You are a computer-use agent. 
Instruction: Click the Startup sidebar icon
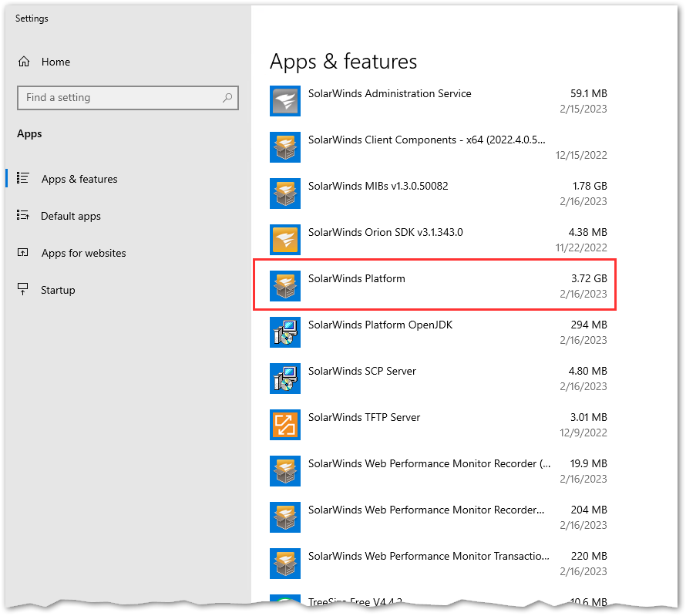click(x=23, y=289)
